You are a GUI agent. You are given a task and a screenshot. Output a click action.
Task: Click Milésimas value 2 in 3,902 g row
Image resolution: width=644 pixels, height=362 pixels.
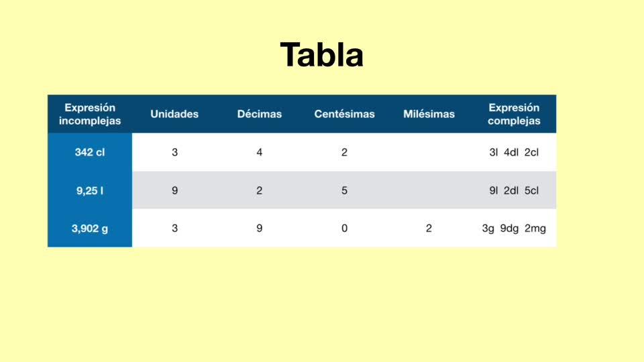pos(429,228)
